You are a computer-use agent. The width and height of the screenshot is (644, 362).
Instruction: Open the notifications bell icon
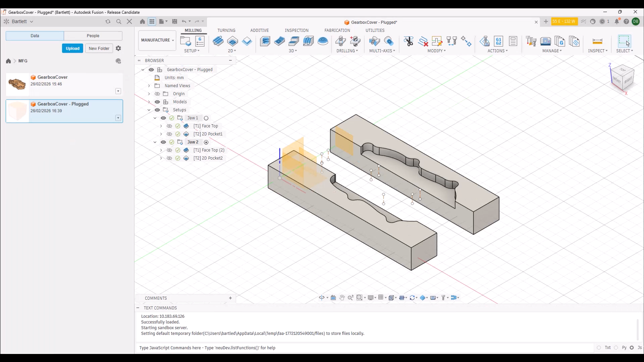pos(617,21)
